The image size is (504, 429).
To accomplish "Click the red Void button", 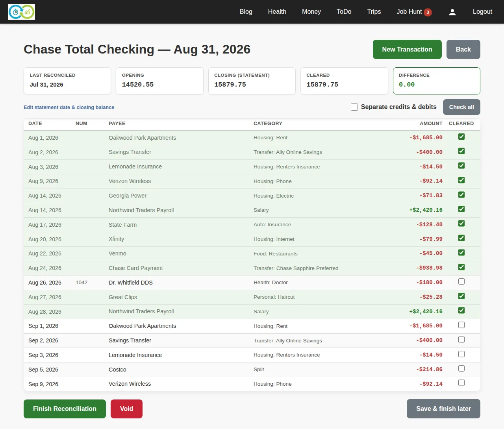I will pos(126,409).
